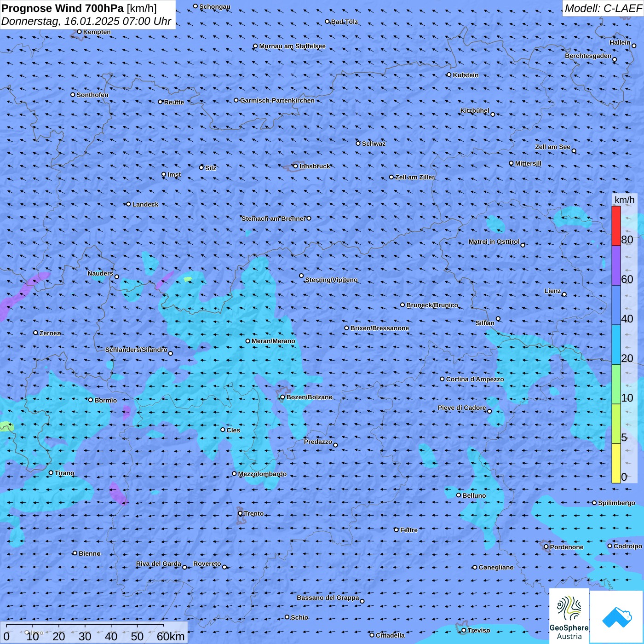Click the date 'Donnerstag, 16.01.2025 07:00 Uhr'
644x644 pixels.
click(86, 21)
